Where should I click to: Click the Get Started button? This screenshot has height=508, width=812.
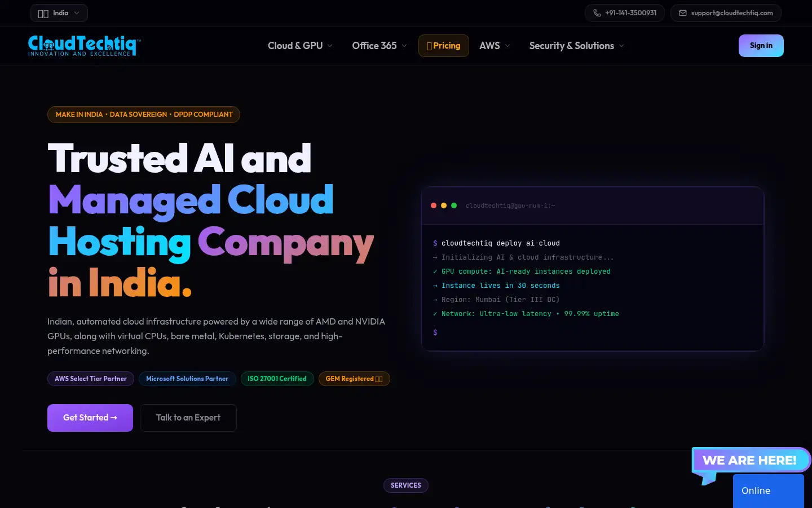pos(90,418)
